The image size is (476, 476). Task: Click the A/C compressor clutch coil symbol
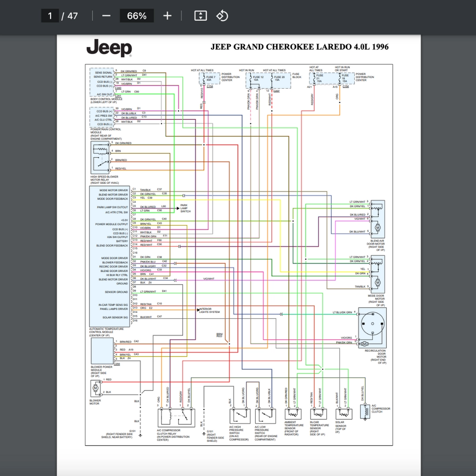(365, 412)
